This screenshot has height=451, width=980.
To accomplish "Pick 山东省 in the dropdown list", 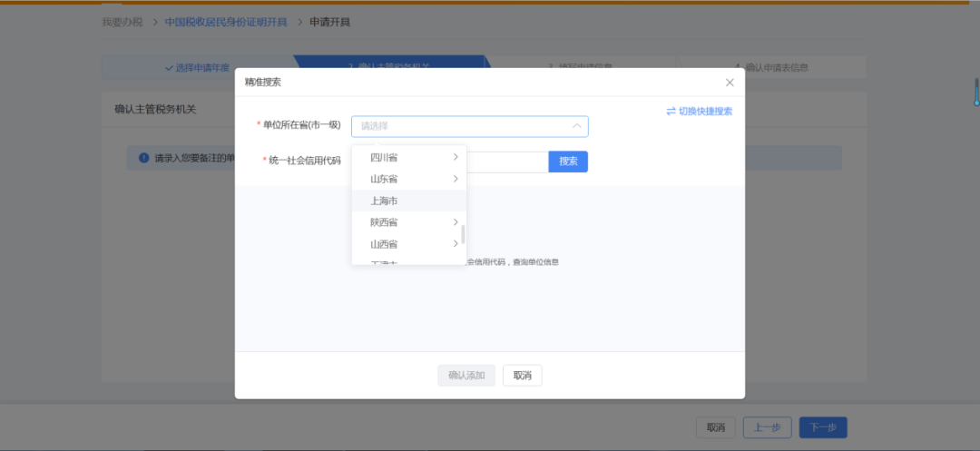I will (384, 179).
